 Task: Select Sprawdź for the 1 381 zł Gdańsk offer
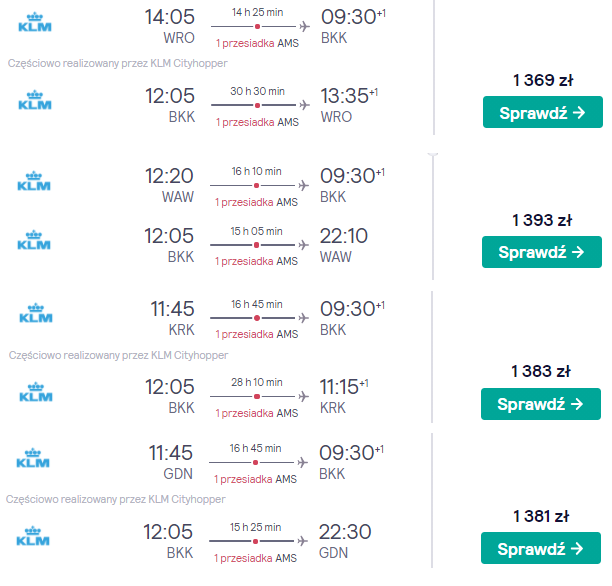pos(541,548)
